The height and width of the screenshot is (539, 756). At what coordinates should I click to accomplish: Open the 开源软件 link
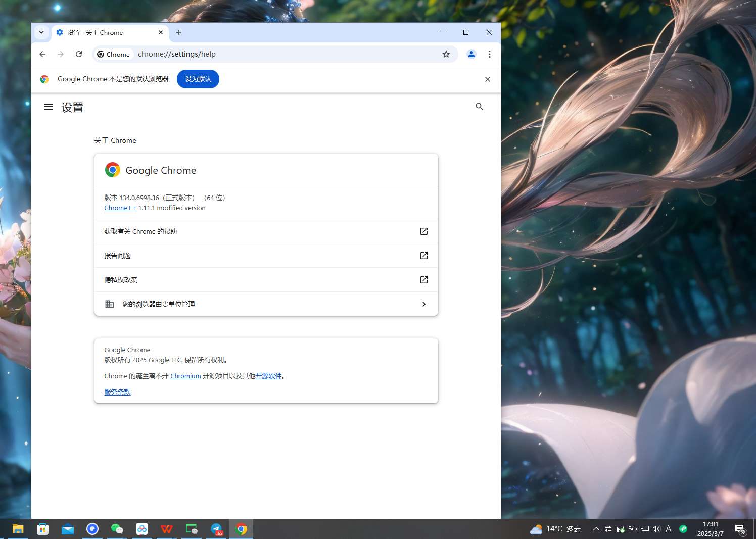(268, 376)
